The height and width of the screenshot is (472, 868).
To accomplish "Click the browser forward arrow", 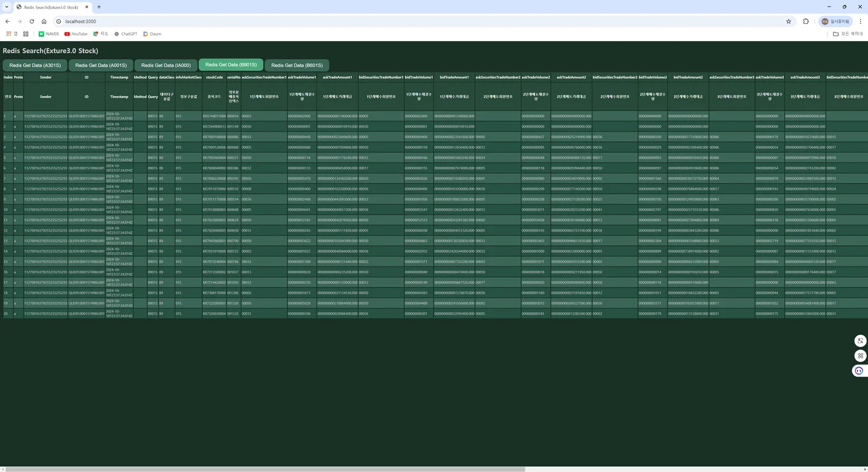I will pyautogui.click(x=19, y=21).
